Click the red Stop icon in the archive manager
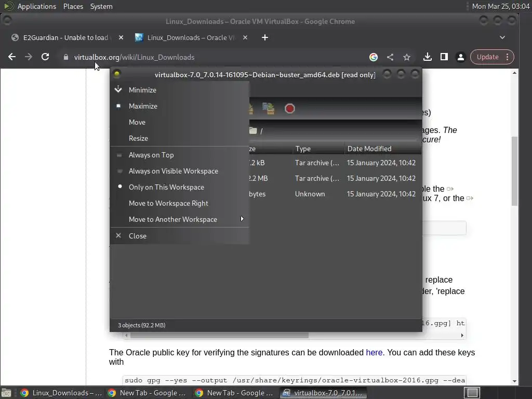Image resolution: width=532 pixels, height=399 pixels. tap(290, 109)
